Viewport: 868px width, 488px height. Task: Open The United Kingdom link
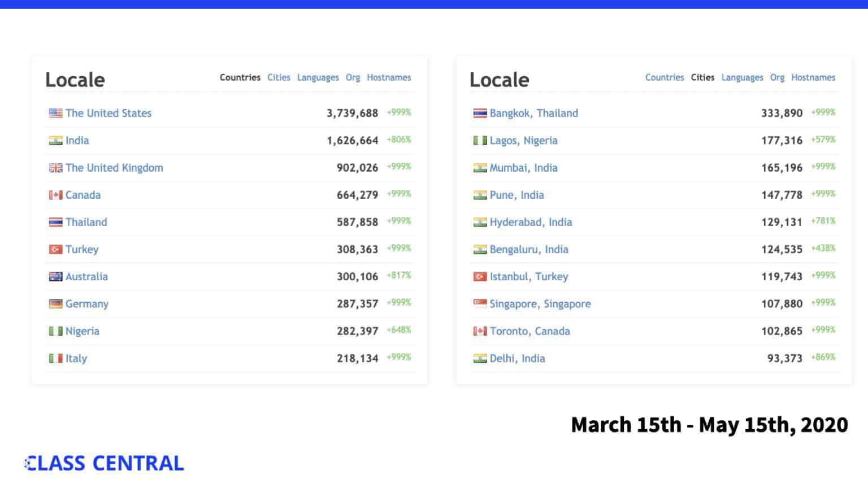tap(114, 168)
